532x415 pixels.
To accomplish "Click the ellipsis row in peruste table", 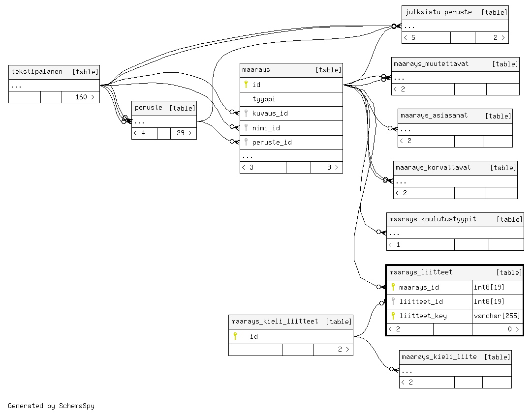I will tap(164, 121).
